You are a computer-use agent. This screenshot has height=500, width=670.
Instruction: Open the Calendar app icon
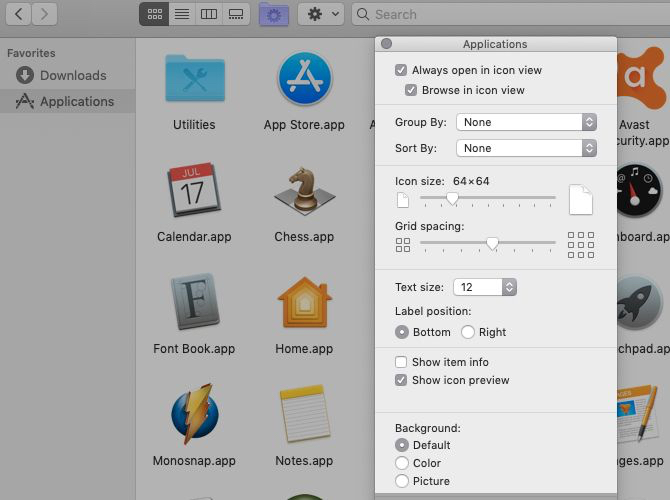tap(194, 192)
